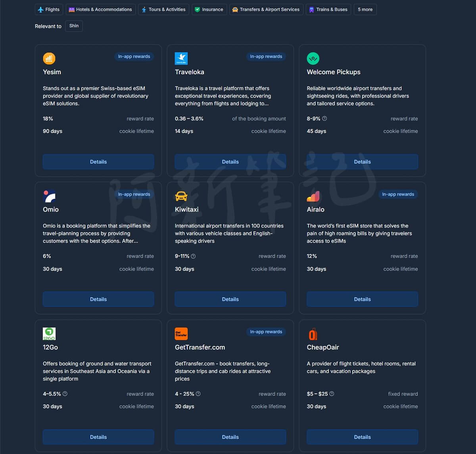View Details of Airalo program
This screenshot has height=454, width=476.
pos(362,299)
